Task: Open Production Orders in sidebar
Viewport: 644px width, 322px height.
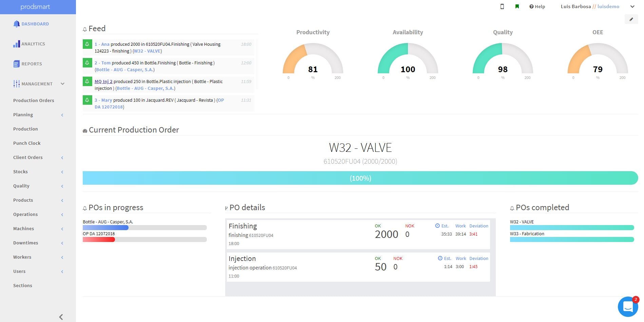Action: (x=34, y=100)
